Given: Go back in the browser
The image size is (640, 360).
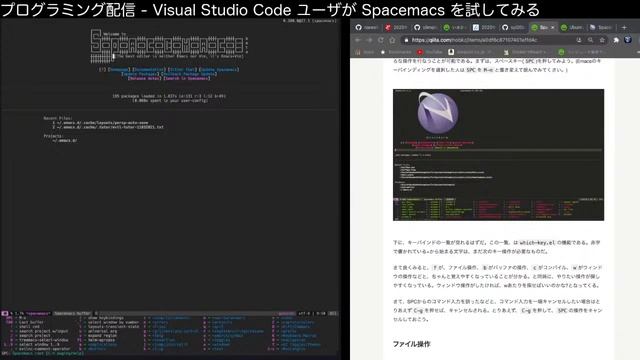Looking at the screenshot, I should click(358, 40).
